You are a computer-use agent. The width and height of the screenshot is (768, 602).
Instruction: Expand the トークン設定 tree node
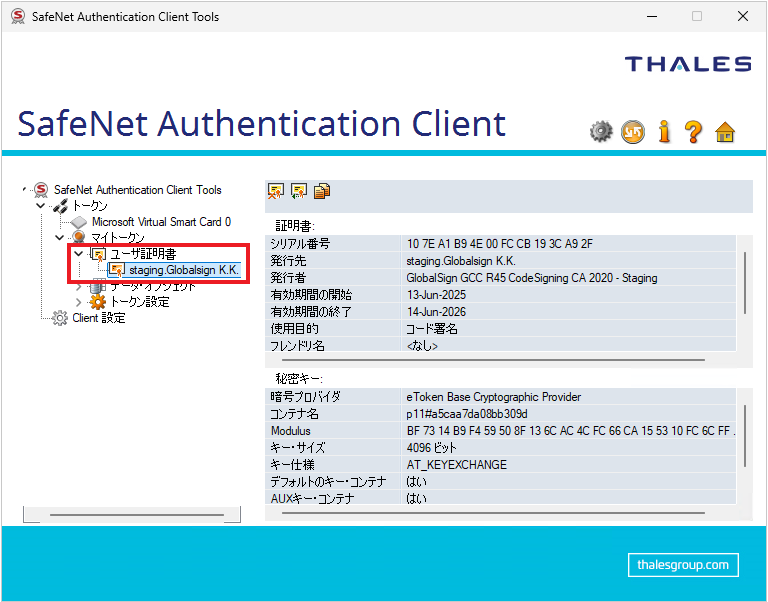[x=79, y=302]
